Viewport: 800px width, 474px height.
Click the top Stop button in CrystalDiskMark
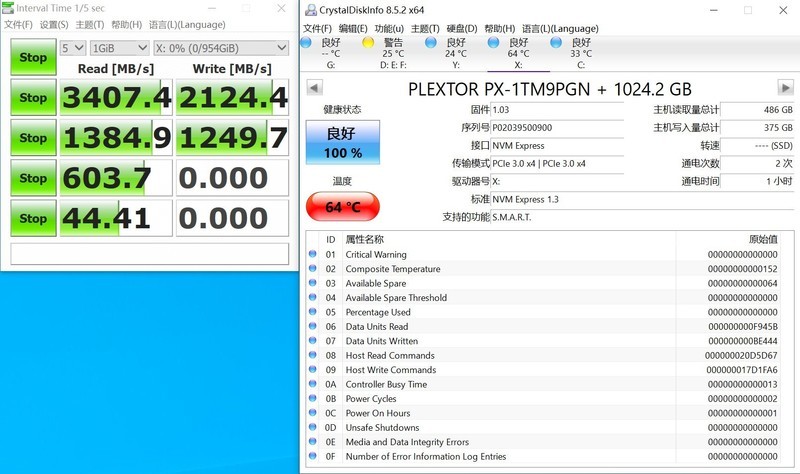tap(33, 57)
